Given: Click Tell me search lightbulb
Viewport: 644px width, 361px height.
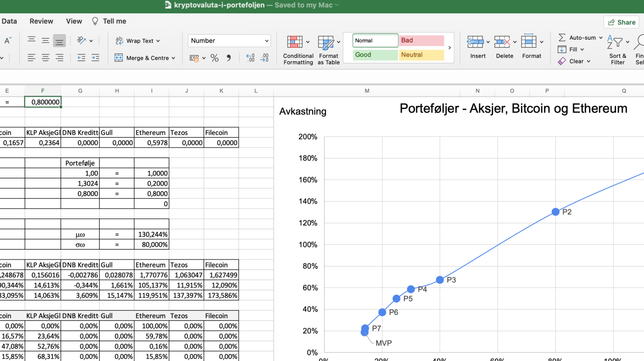Looking at the screenshot, I should (95, 21).
